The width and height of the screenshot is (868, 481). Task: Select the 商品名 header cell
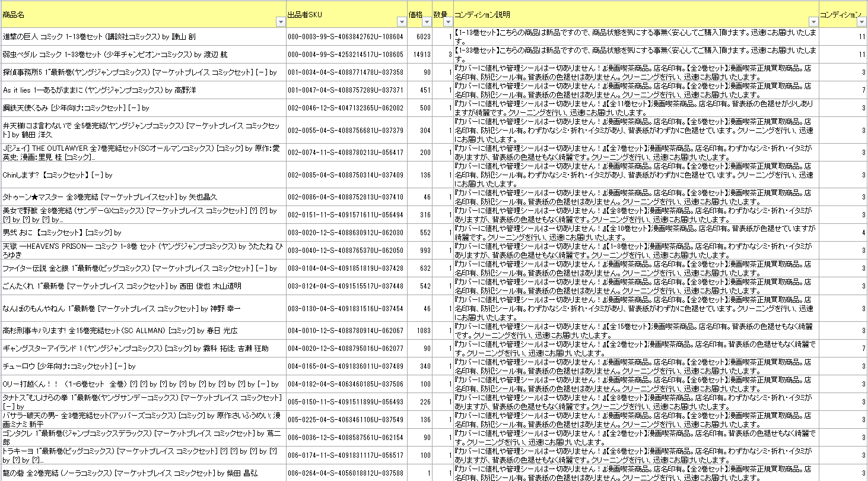click(143, 14)
